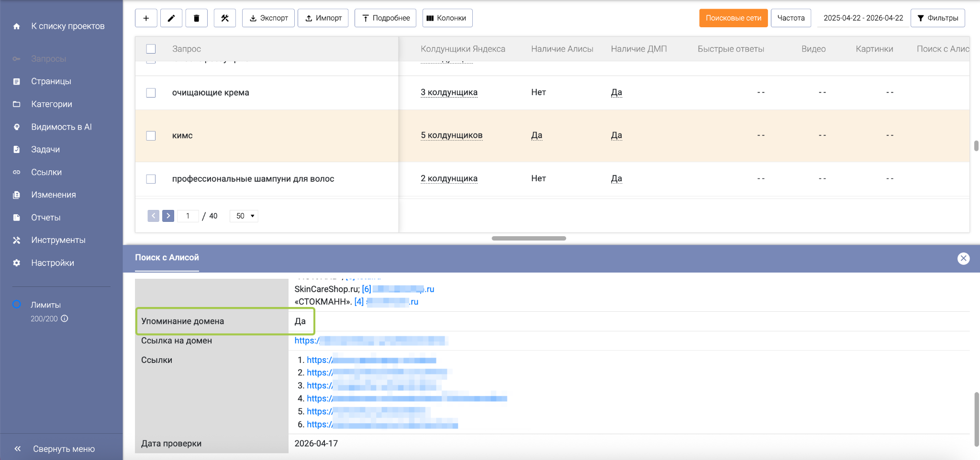Image resolution: width=980 pixels, height=460 pixels.
Task: Open the date range picker 2025-04-22 - 2026-04-22
Action: [863, 18]
